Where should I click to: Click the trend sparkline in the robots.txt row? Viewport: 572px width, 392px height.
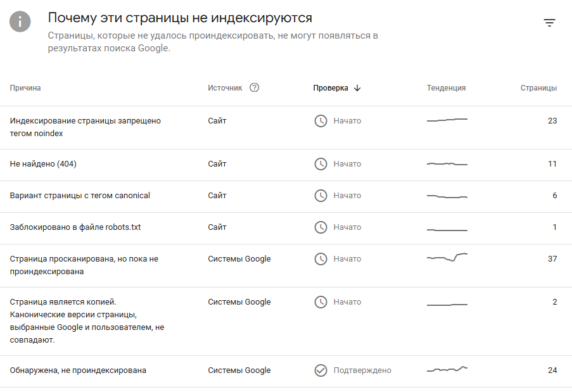[447, 230]
